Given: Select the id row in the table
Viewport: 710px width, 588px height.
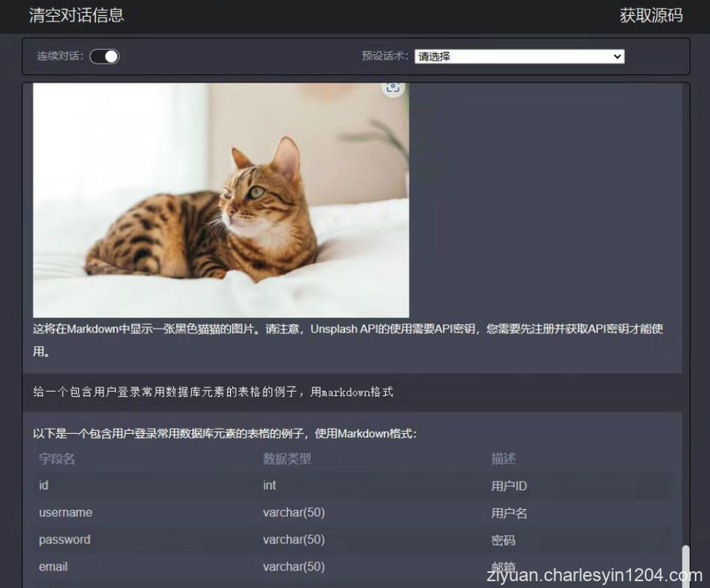Looking at the screenshot, I should 44,485.
